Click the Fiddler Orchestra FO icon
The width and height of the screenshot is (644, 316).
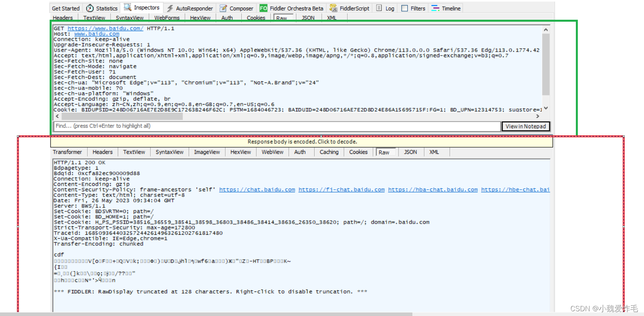coord(263,8)
